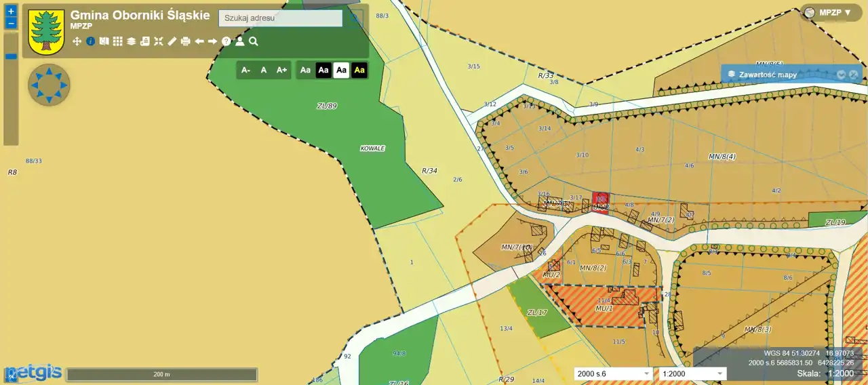Switch to black background white text contrast
This screenshot has height=385, width=868.
click(323, 70)
